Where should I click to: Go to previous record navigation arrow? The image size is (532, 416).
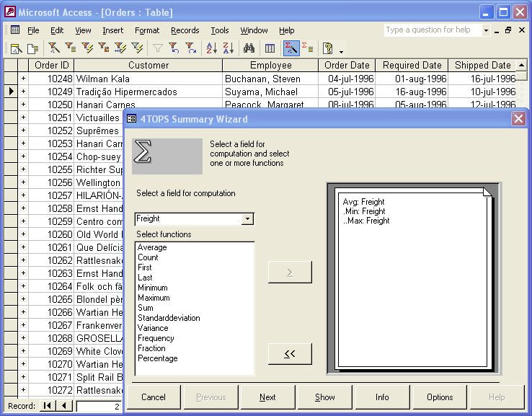[63, 406]
